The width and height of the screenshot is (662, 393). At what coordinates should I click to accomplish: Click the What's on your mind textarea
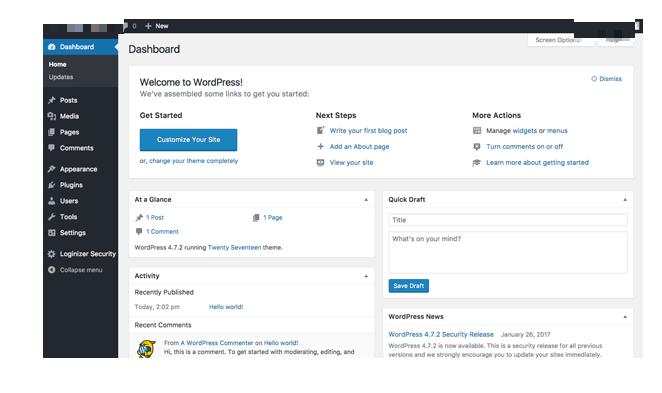tap(508, 252)
